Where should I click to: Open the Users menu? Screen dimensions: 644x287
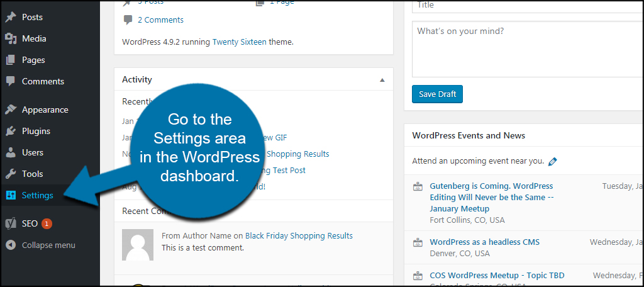click(x=33, y=152)
